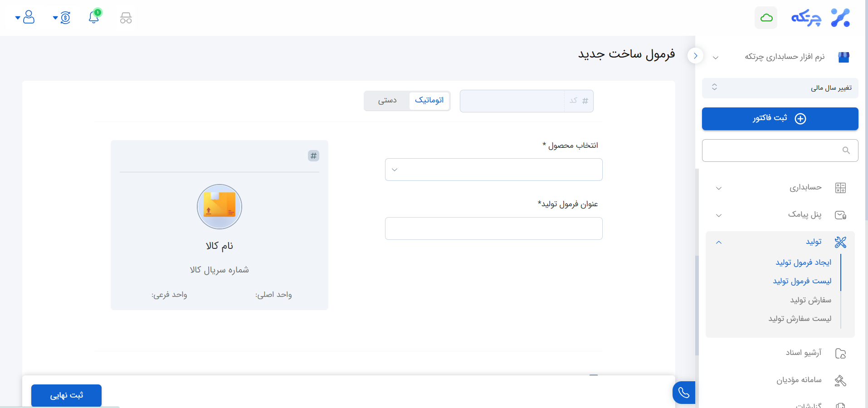
Task: Keep اتوماتیک mode selected for the code
Action: pyautogui.click(x=430, y=101)
